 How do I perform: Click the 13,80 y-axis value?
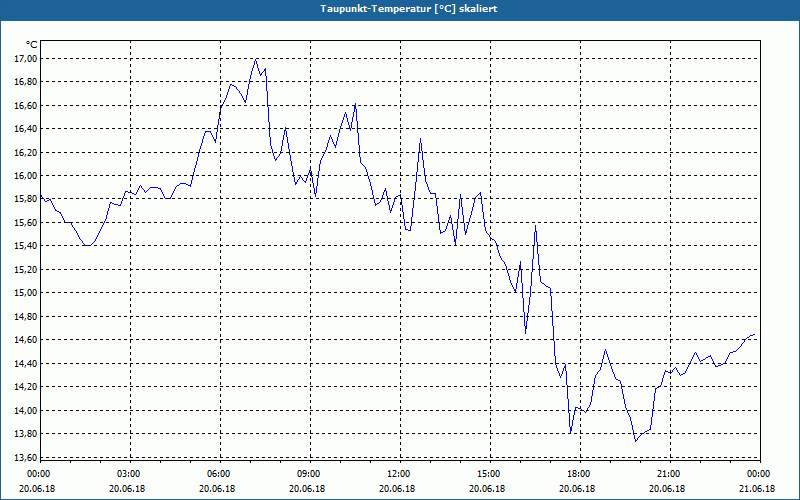click(26, 434)
